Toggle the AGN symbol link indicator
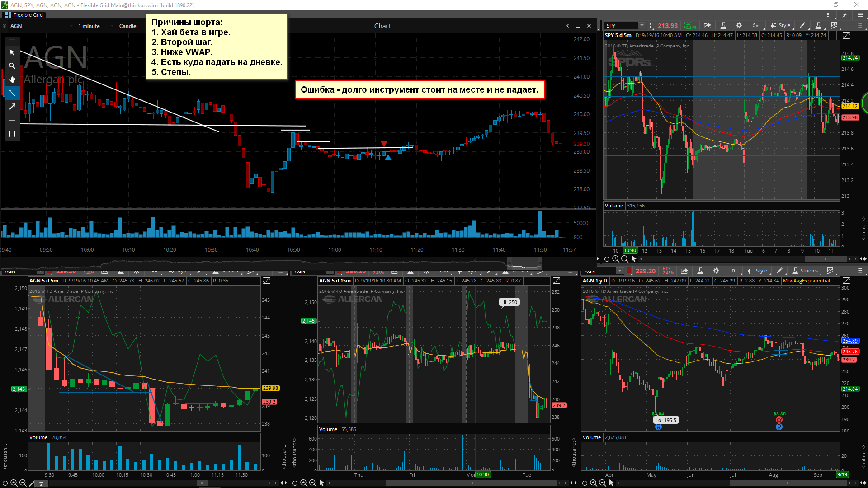Screen dimensions: 868x488 pos(5,26)
